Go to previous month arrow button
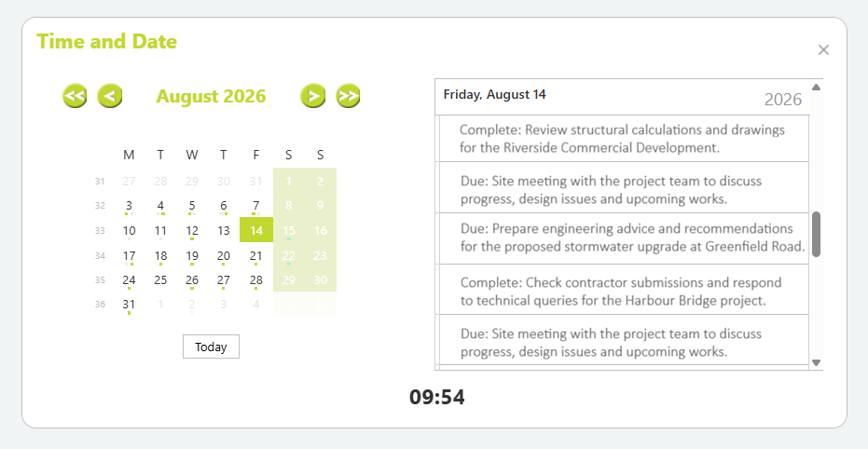This screenshot has height=449, width=868. pyautogui.click(x=110, y=96)
